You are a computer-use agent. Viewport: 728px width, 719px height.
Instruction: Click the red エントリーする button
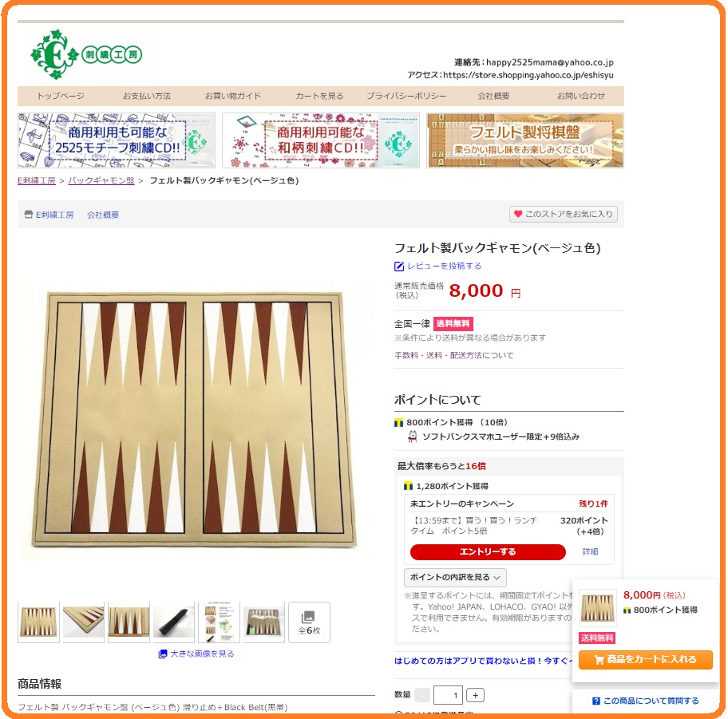click(x=488, y=551)
